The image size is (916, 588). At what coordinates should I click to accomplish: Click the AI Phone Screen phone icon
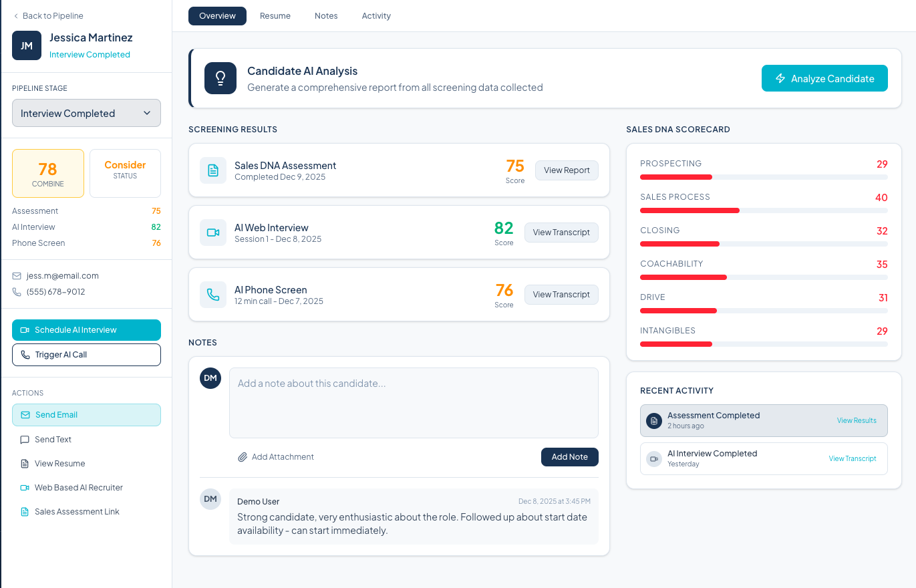point(213,295)
